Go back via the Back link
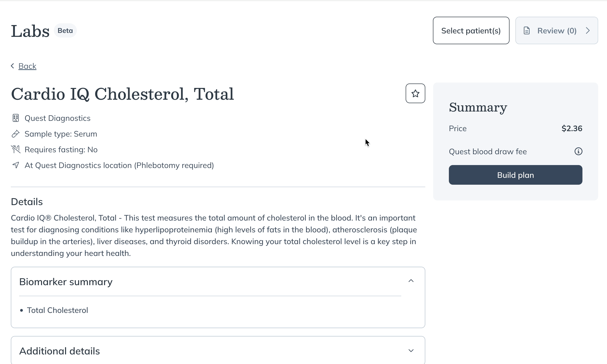Image resolution: width=607 pixels, height=364 pixels. (27, 66)
